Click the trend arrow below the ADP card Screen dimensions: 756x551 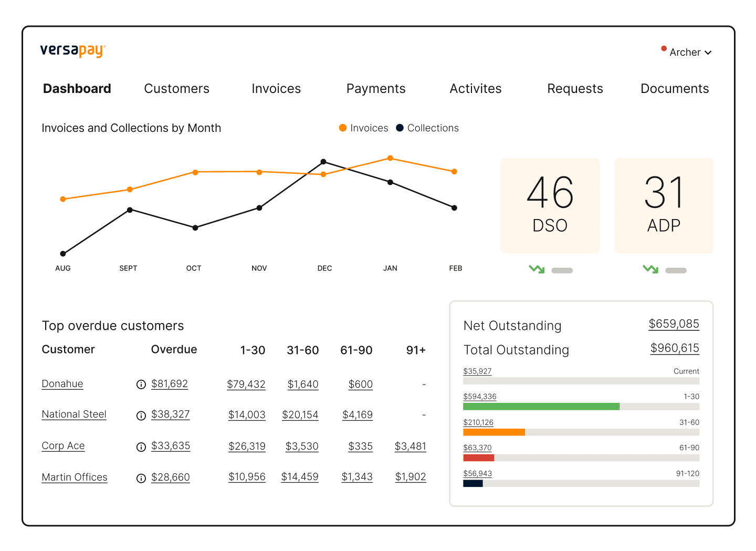649,269
